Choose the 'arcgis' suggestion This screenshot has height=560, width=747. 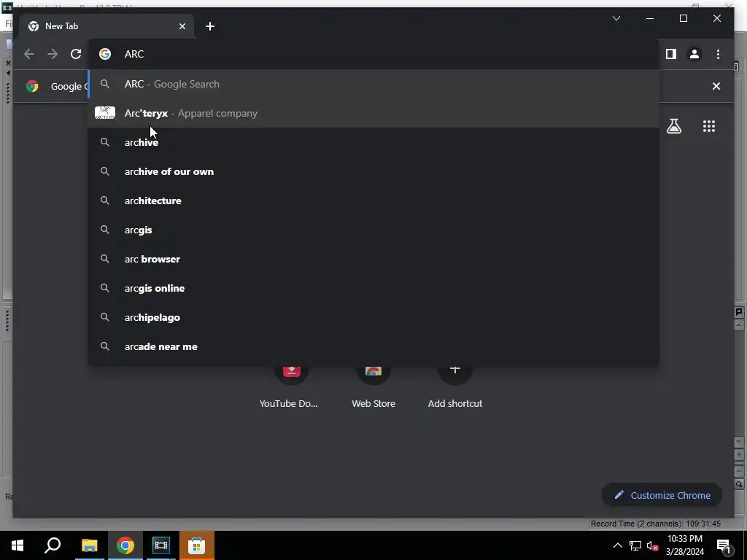pos(373,230)
